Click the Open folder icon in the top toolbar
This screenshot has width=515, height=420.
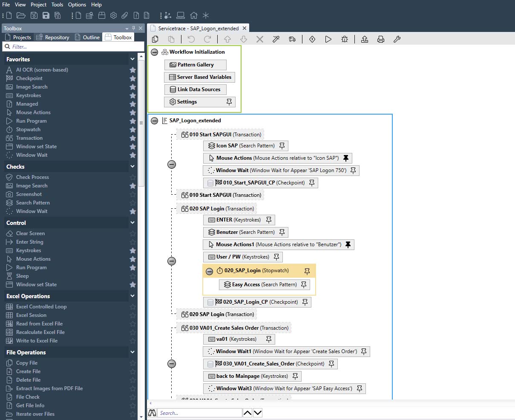pos(20,16)
